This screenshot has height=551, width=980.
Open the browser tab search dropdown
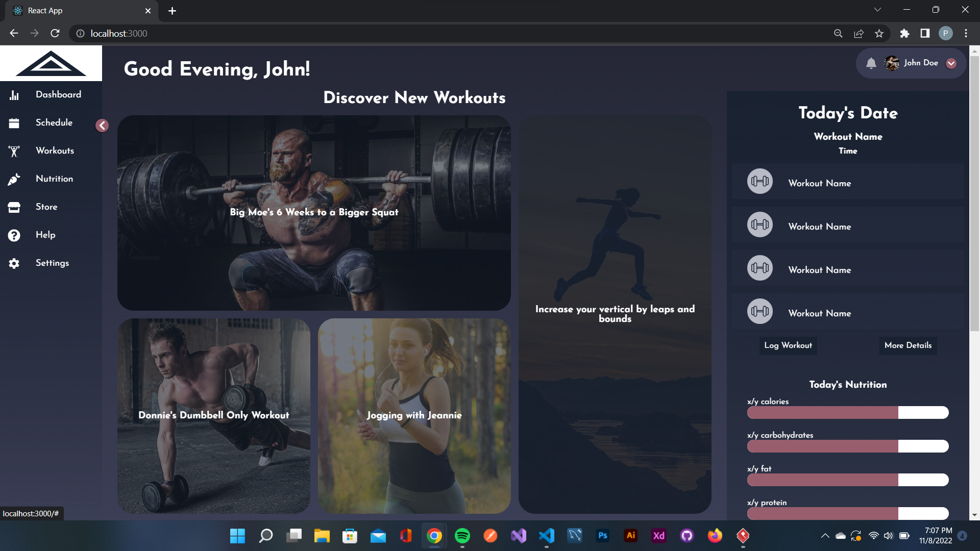[x=877, y=9]
